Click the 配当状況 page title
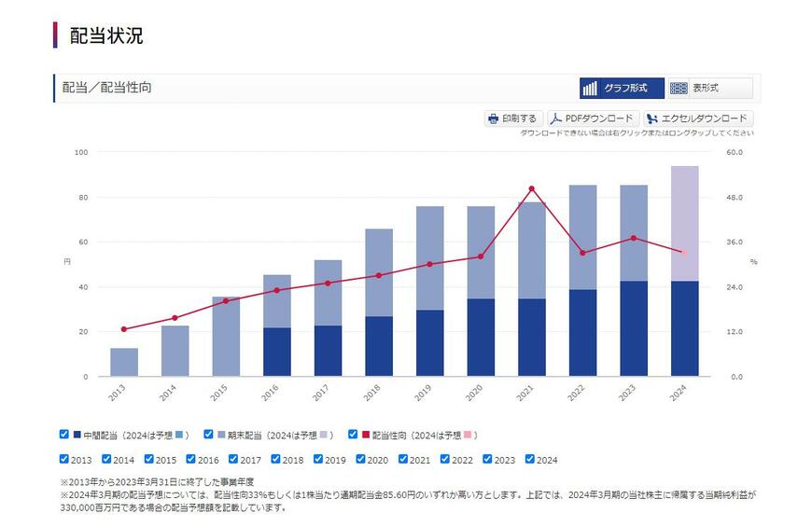This screenshot has width=812, height=527. [106, 35]
